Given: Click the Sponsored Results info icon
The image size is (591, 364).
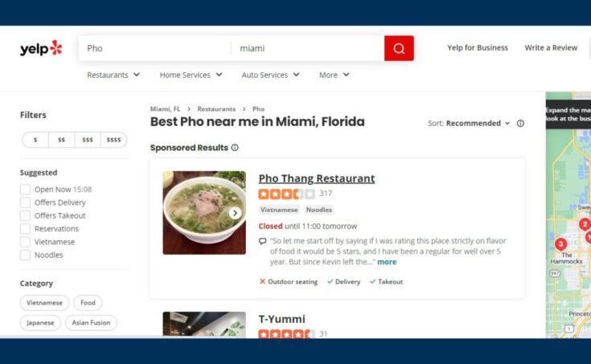Looking at the screenshot, I should pyautogui.click(x=235, y=147).
